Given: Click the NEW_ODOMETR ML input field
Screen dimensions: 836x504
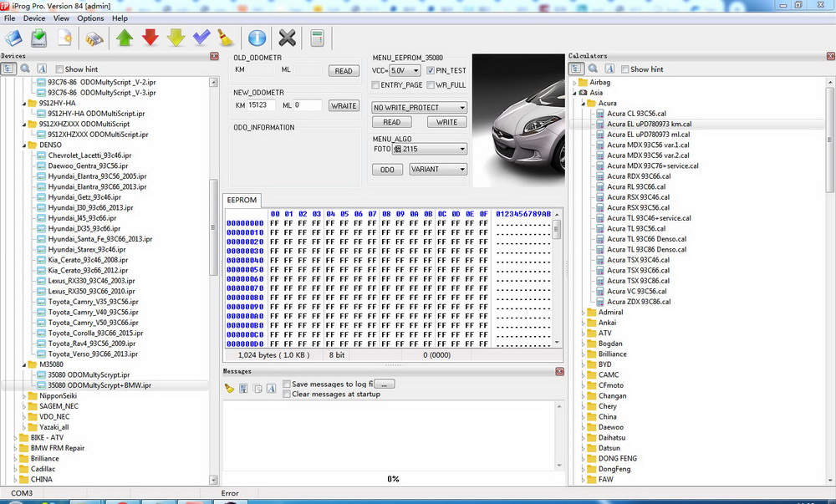Looking at the screenshot, I should (x=308, y=105).
